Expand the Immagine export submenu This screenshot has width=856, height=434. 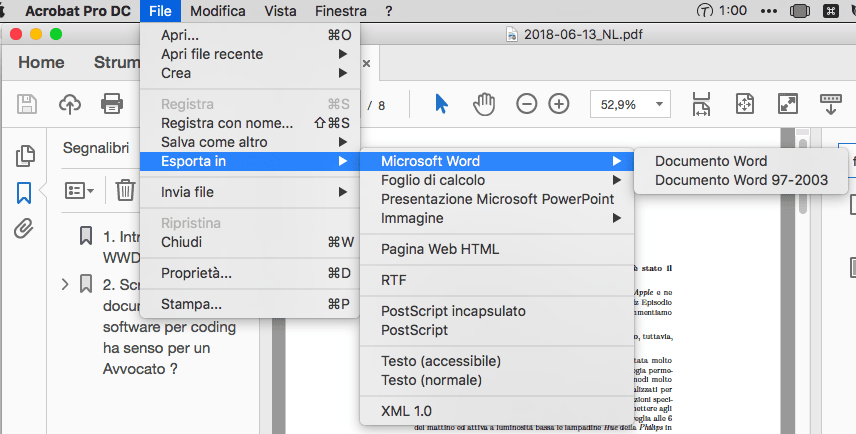point(497,218)
